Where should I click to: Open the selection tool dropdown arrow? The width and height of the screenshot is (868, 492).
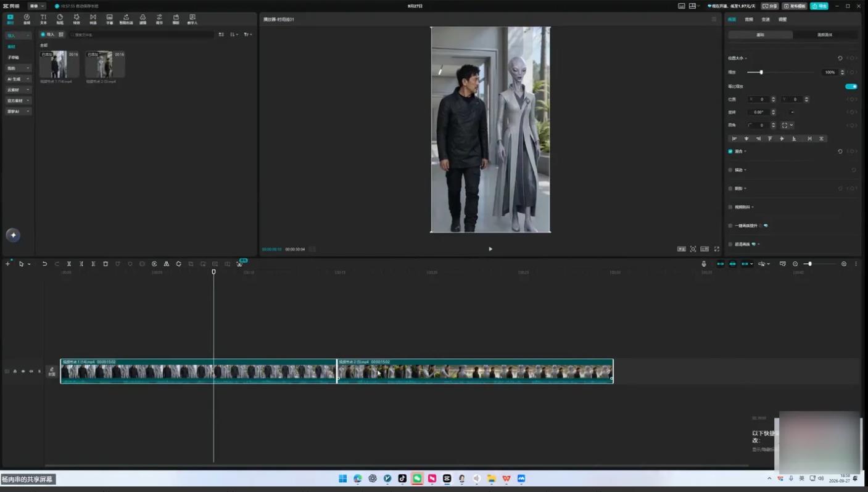(29, 264)
